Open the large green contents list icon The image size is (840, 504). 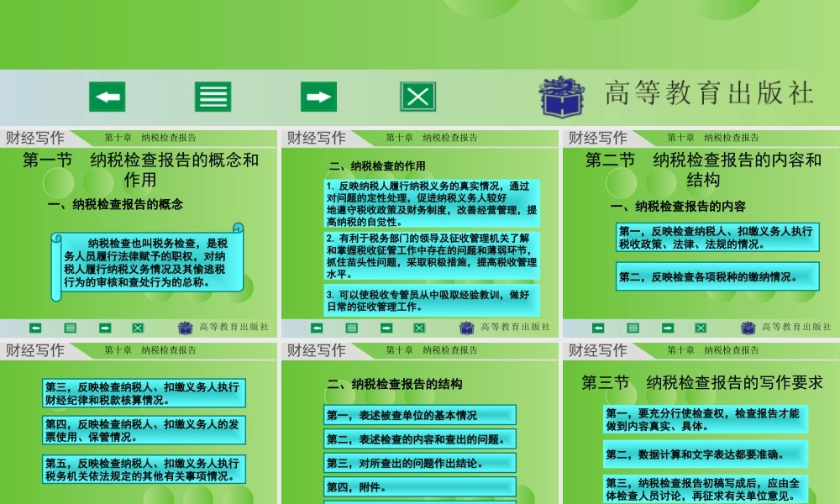pyautogui.click(x=213, y=97)
